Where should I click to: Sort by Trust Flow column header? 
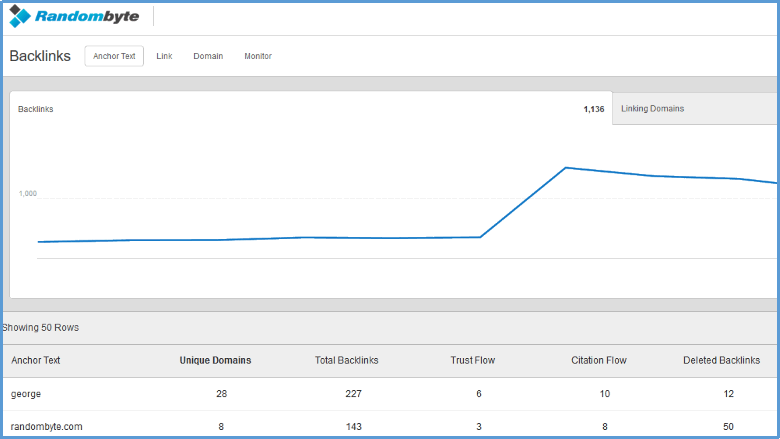point(473,360)
